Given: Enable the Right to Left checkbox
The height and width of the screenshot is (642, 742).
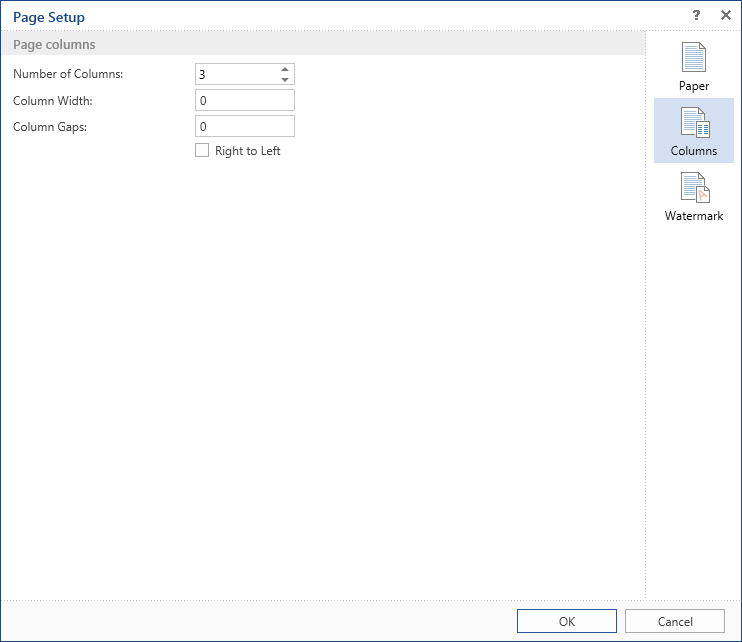Looking at the screenshot, I should click(x=202, y=151).
